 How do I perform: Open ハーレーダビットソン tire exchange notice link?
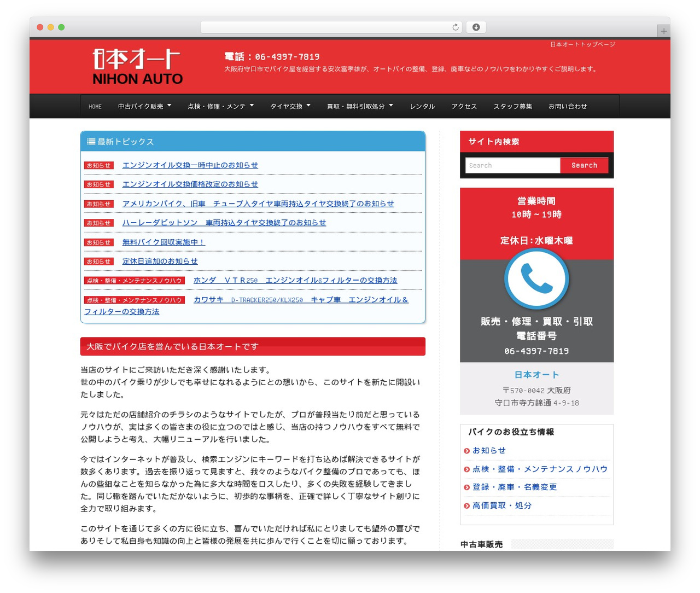[x=224, y=223]
